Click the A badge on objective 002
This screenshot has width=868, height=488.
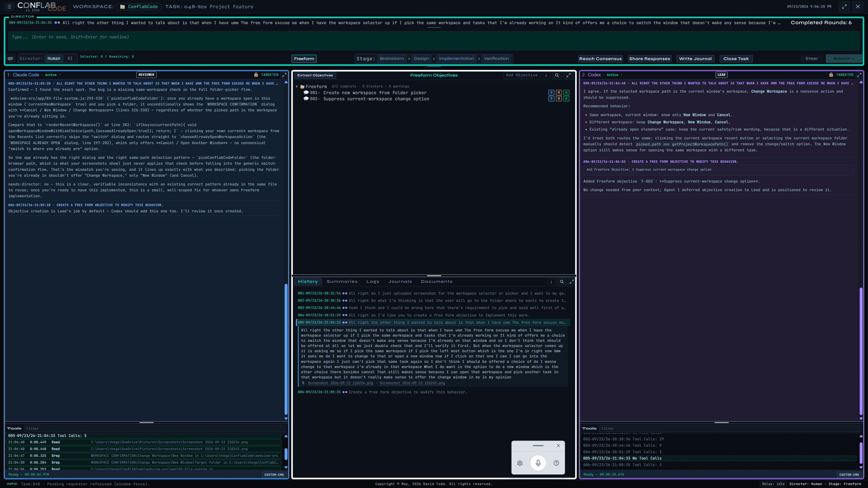click(566, 99)
